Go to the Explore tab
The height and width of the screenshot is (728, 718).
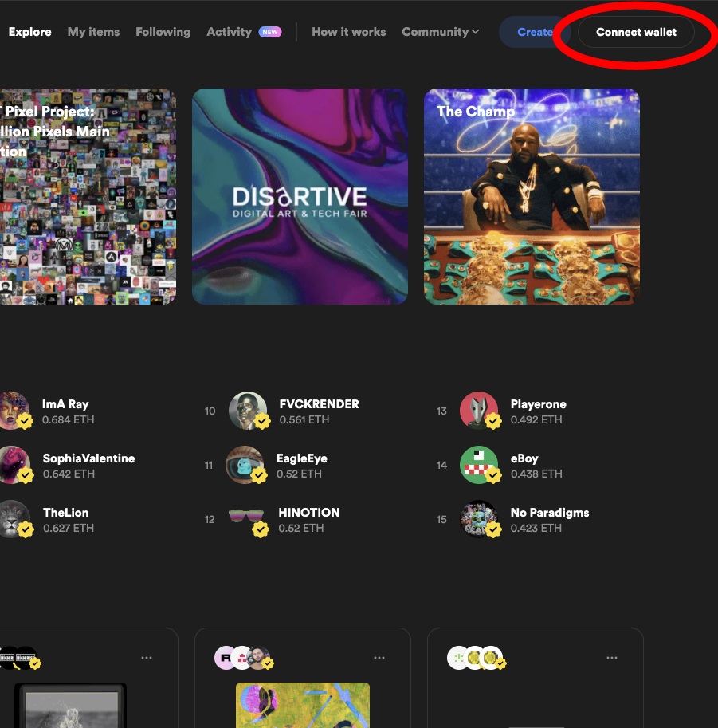point(29,32)
